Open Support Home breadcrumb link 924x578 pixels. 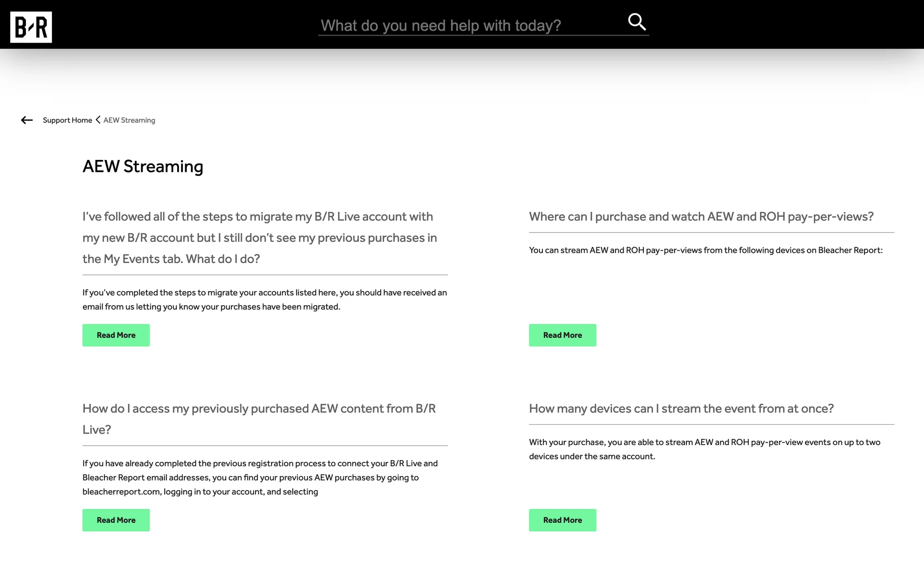[x=67, y=120]
